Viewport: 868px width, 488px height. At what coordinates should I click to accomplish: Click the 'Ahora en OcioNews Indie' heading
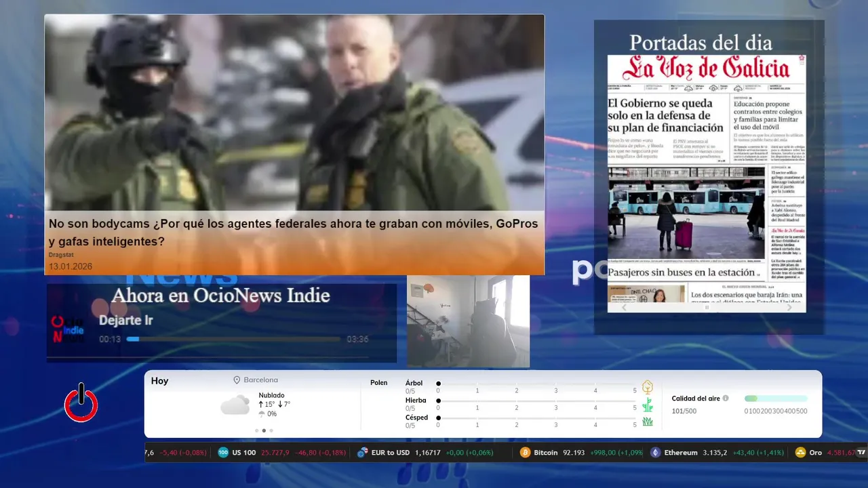pos(221,296)
